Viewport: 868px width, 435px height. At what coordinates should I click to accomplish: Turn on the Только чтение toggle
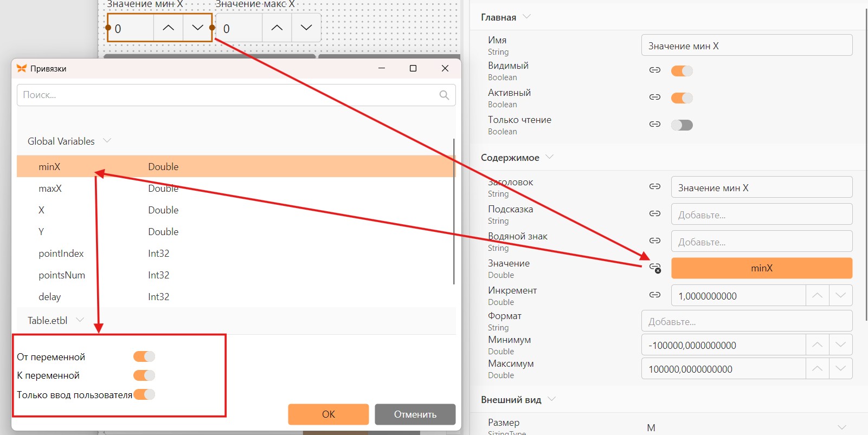[682, 125]
